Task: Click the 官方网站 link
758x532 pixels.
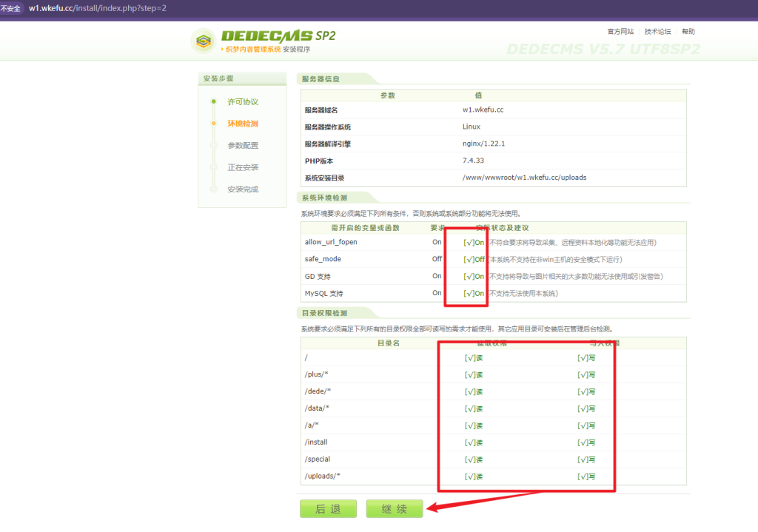Action: click(620, 32)
